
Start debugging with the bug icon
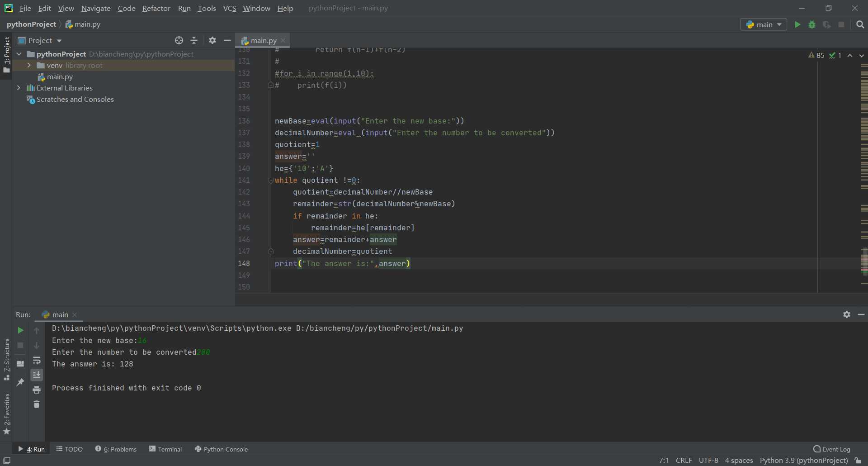click(812, 24)
